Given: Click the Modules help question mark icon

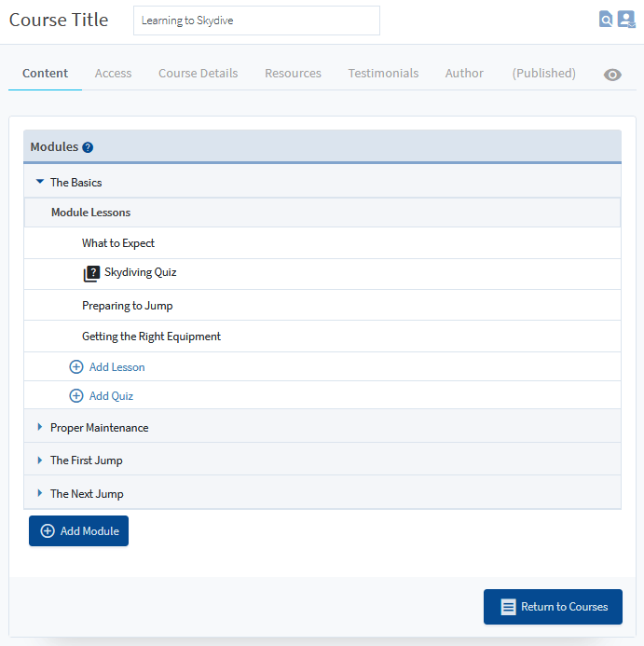Looking at the screenshot, I should 88,147.
